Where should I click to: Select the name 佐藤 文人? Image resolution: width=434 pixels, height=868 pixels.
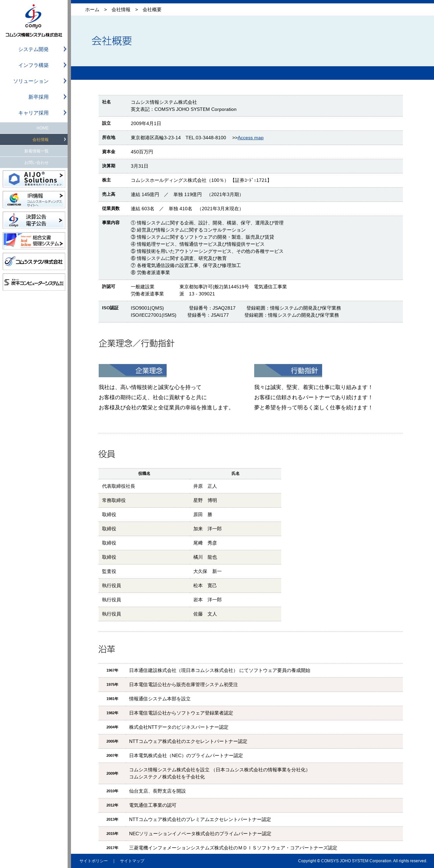pyautogui.click(x=205, y=614)
